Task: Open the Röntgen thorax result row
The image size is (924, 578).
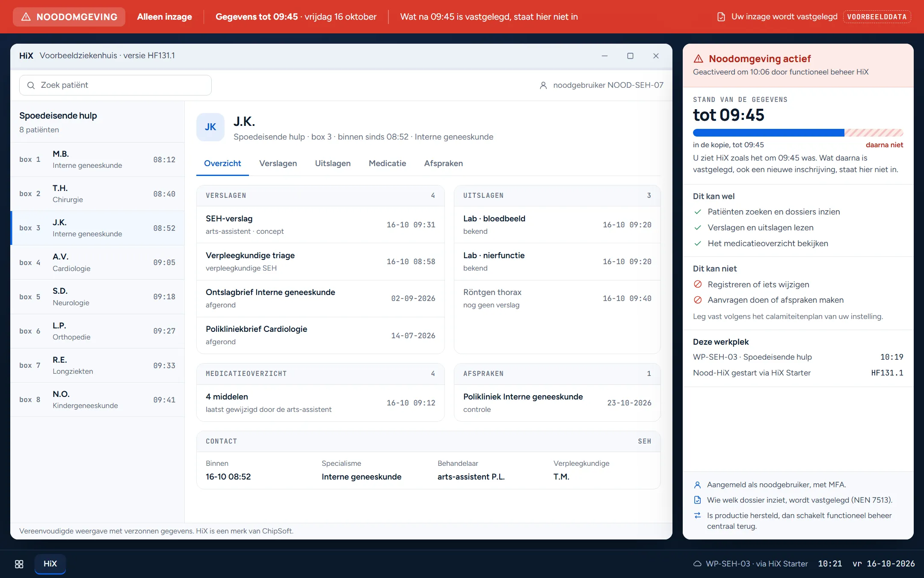Action: pos(557,298)
